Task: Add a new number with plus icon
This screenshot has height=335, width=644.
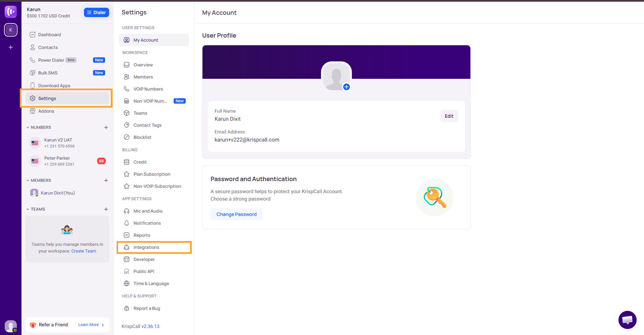Action: [106, 127]
